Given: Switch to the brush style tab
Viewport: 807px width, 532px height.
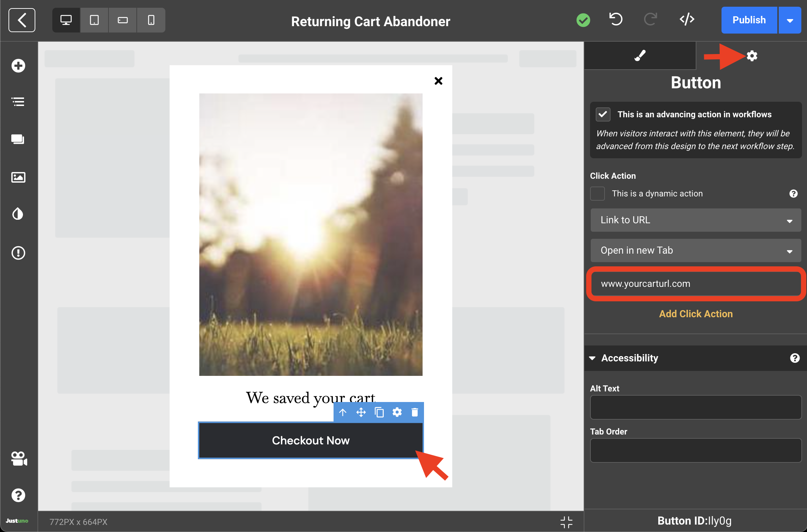Looking at the screenshot, I should pyautogui.click(x=640, y=55).
